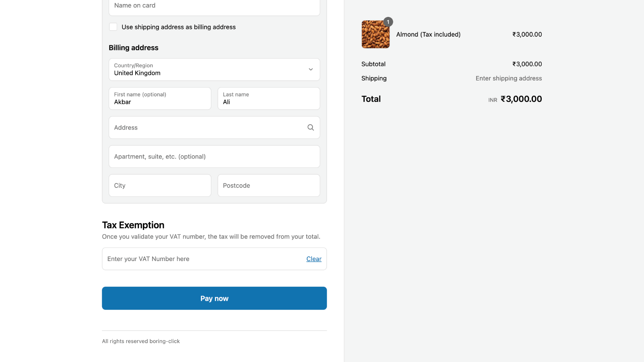Click the Enter shipping address text
This screenshot has height=362, width=644.
click(x=509, y=78)
